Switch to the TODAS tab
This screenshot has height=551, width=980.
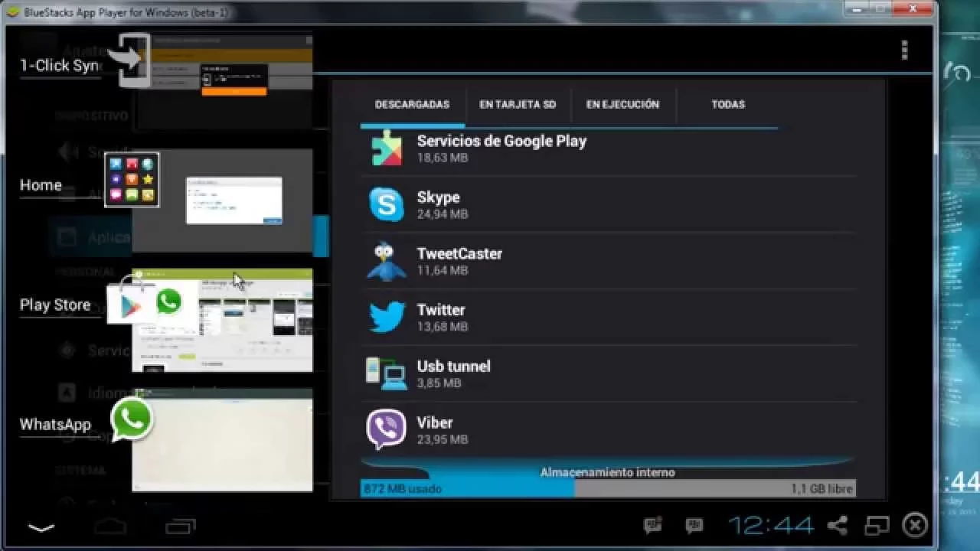727,105
